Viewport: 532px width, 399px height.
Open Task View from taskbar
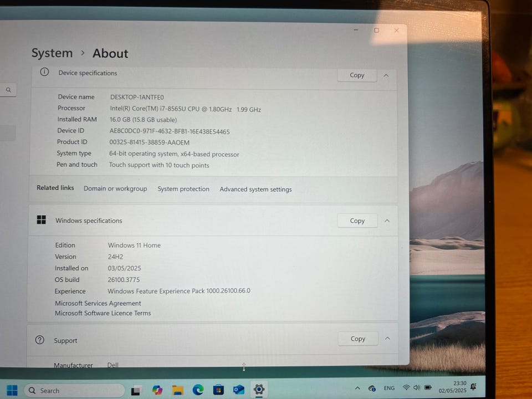pos(136,391)
